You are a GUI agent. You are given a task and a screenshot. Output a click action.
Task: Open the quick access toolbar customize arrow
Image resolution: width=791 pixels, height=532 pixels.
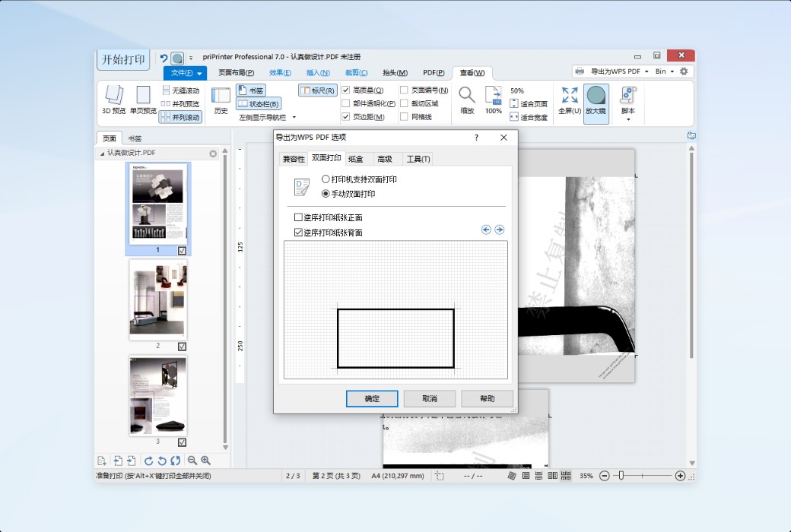tap(191, 59)
